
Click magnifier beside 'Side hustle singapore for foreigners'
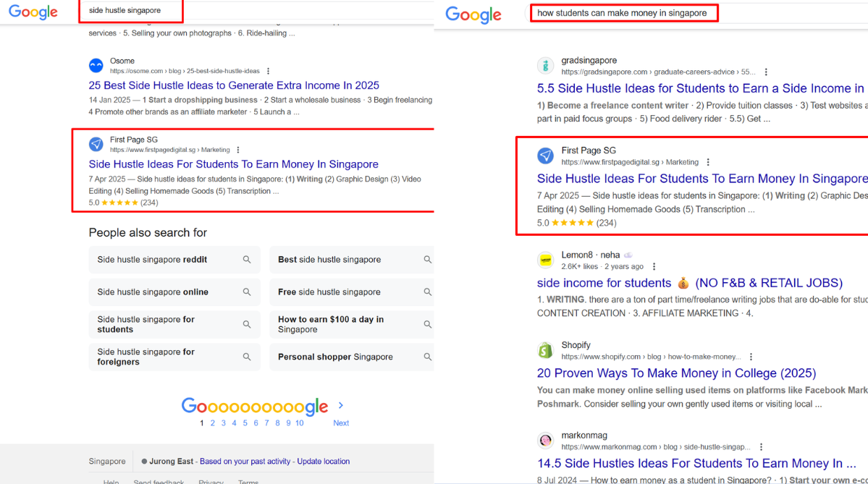(247, 357)
